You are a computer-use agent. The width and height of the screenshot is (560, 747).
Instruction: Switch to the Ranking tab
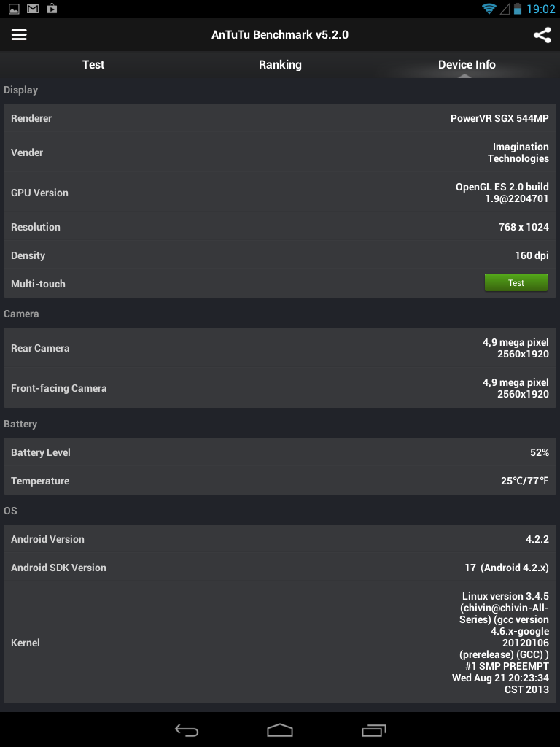[280, 64]
